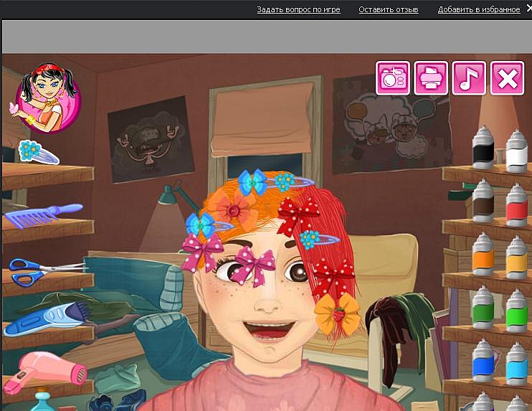Image resolution: width=532 pixels, height=411 pixels.
Task: Click the flower clip on red hair strand
Action: (319, 240)
